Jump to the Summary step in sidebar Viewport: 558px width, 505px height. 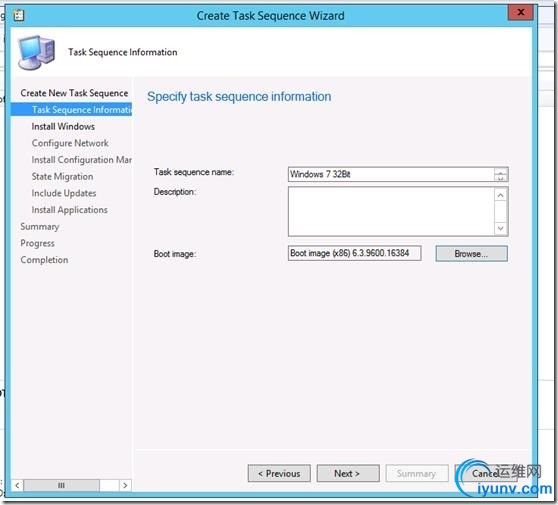tap(40, 227)
